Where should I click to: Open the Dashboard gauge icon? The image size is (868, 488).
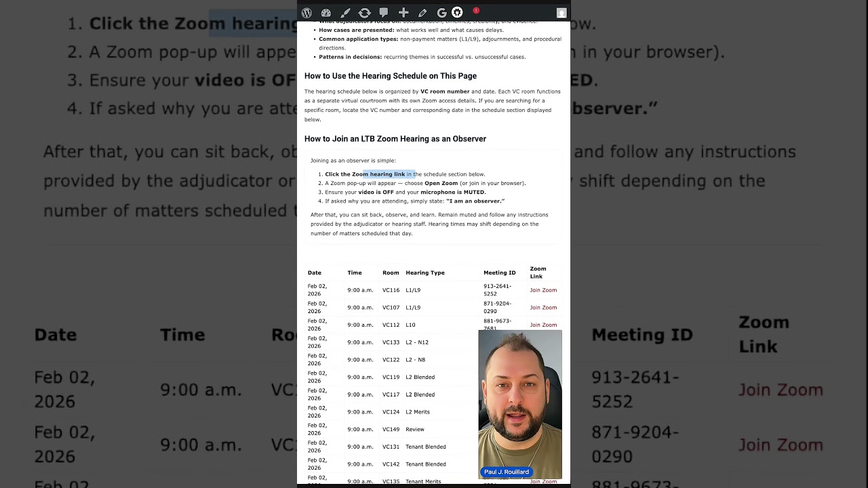tap(326, 13)
